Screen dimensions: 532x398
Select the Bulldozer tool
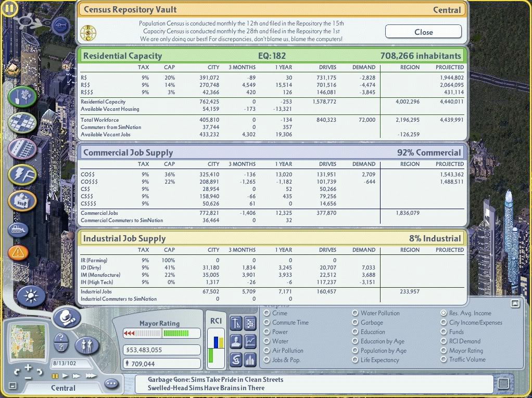tap(18, 229)
